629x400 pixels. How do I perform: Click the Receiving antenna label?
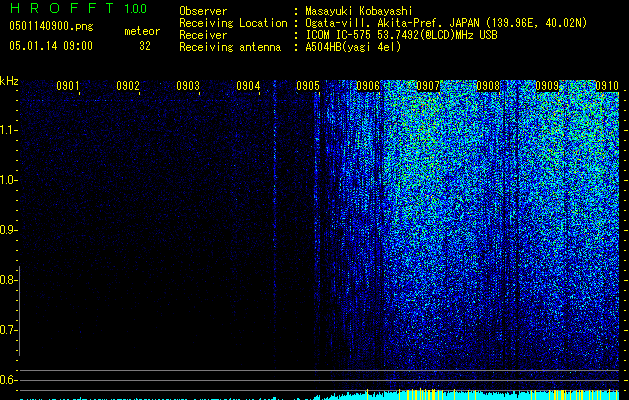coord(230,47)
